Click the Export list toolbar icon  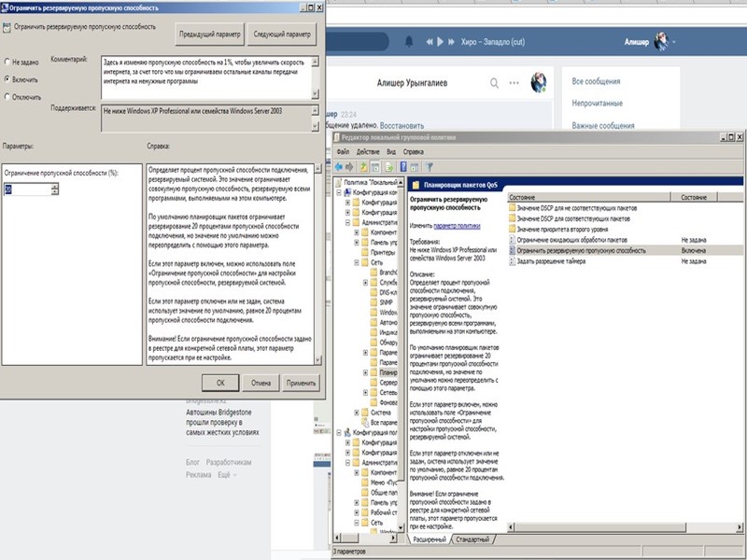pyautogui.click(x=389, y=167)
